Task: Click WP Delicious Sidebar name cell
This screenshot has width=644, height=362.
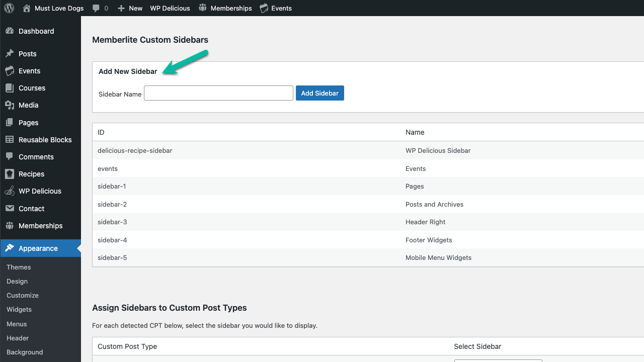Action: pos(438,150)
